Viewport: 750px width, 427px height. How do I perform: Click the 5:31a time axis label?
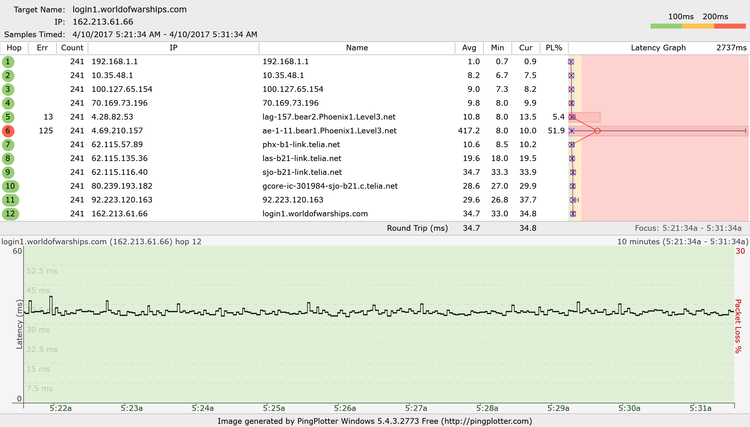click(x=700, y=408)
